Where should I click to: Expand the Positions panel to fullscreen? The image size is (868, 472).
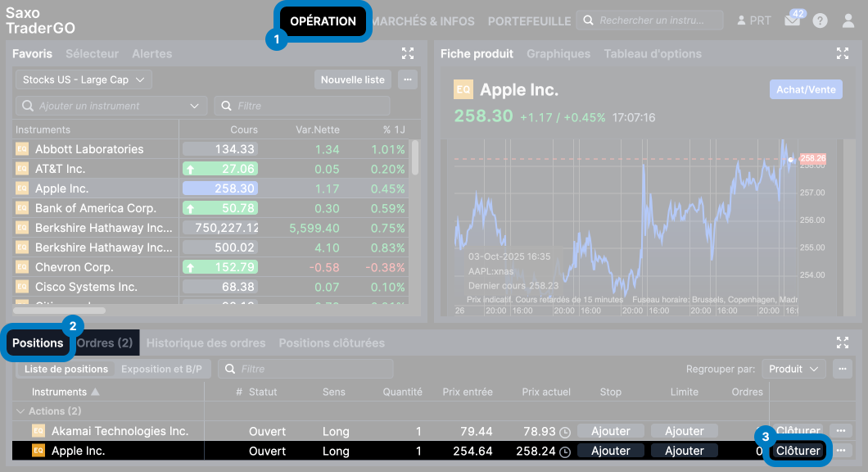coord(842,343)
